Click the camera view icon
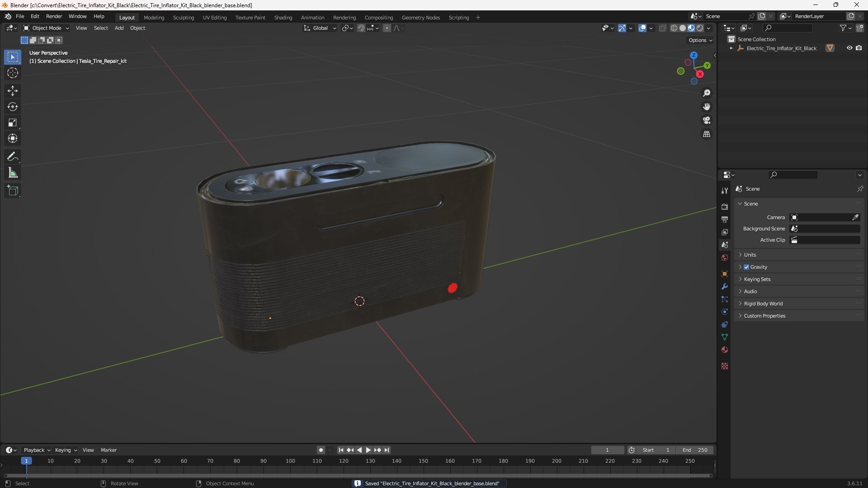Image resolution: width=868 pixels, height=488 pixels. (707, 121)
